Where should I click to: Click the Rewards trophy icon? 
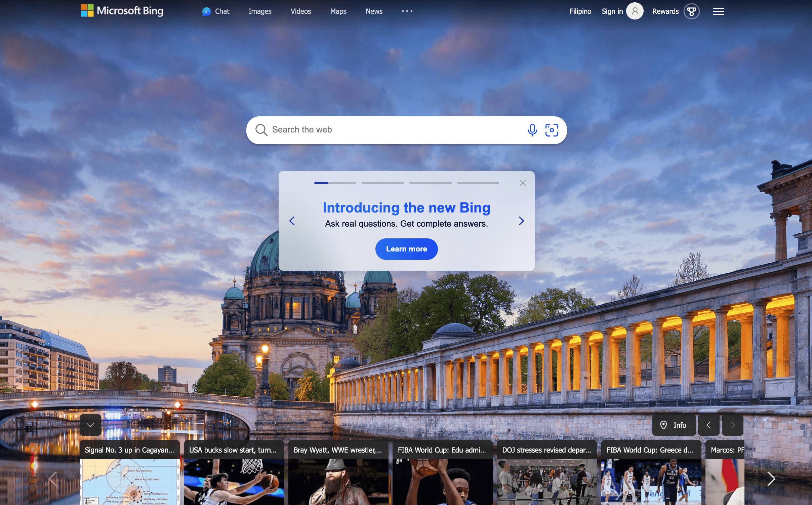691,11
